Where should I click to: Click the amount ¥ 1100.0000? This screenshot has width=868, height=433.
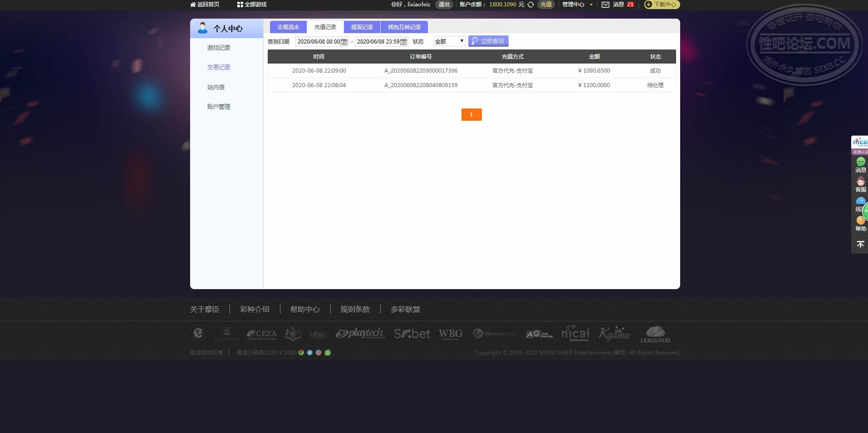point(594,85)
